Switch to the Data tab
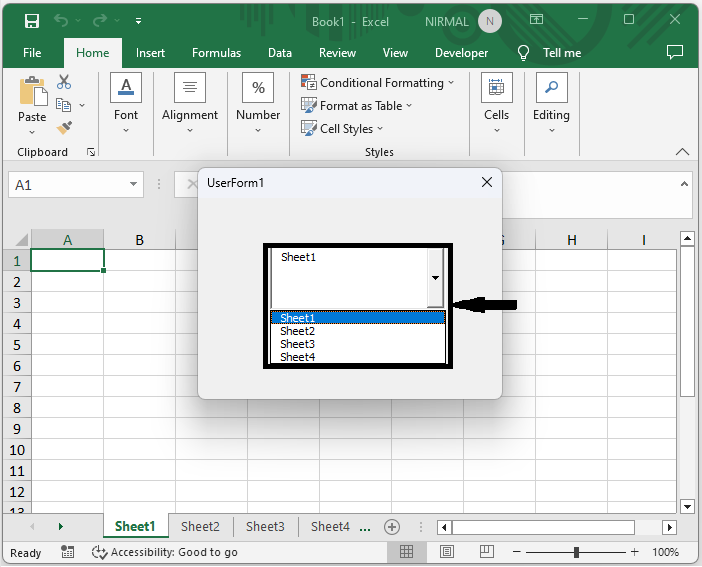The image size is (702, 567). 280,53
